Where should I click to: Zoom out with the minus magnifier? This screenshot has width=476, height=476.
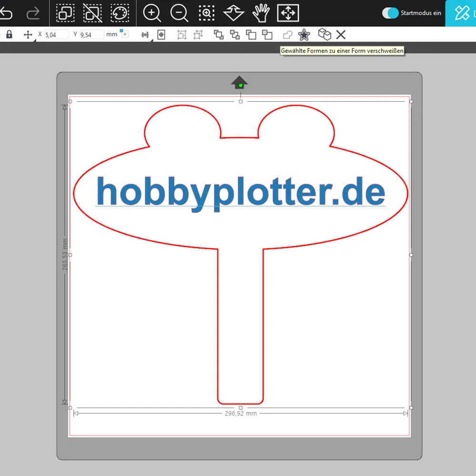click(179, 13)
